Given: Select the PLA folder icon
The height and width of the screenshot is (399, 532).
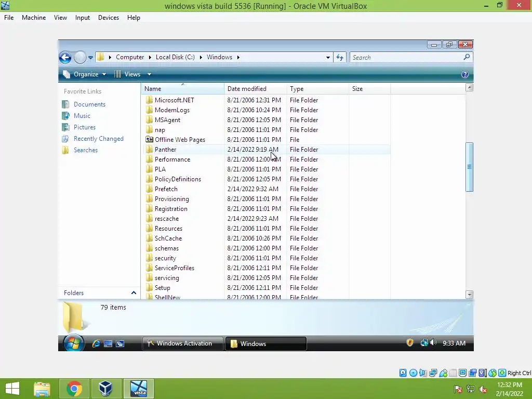Looking at the screenshot, I should pyautogui.click(x=149, y=169).
